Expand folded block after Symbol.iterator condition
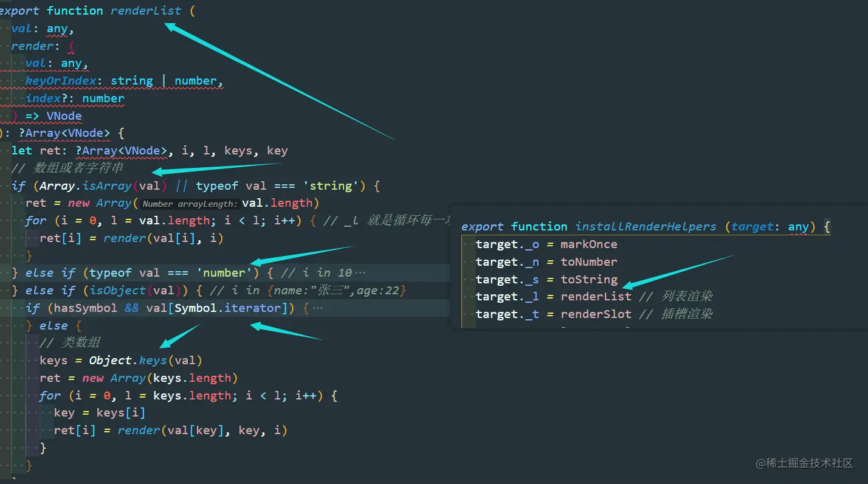Image resolution: width=868 pixels, height=484 pixels. [x=317, y=308]
